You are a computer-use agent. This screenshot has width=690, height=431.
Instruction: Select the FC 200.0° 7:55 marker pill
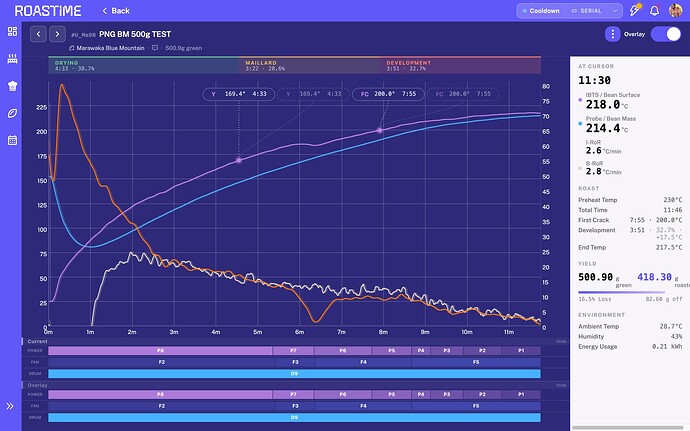coord(388,94)
